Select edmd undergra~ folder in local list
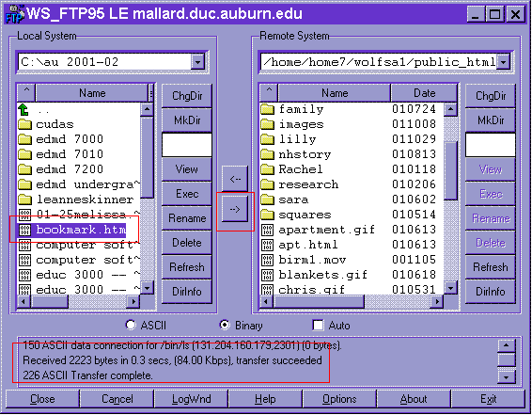532x415 pixels. tap(79, 184)
